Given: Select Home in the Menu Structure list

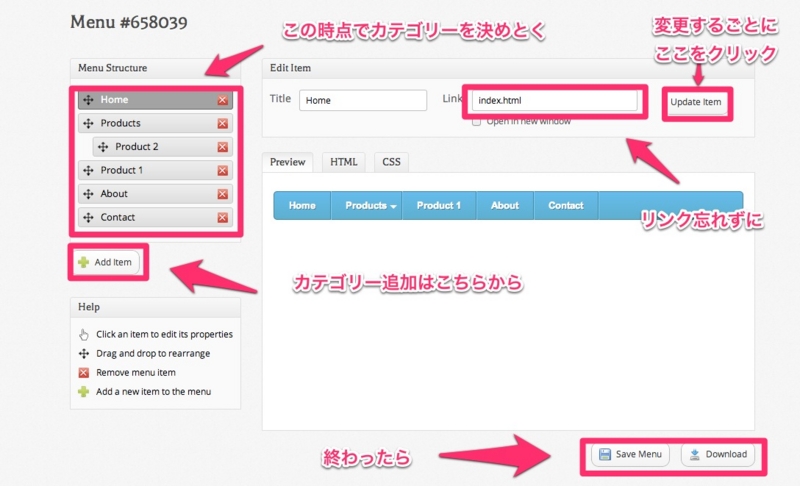Looking at the screenshot, I should click(155, 100).
